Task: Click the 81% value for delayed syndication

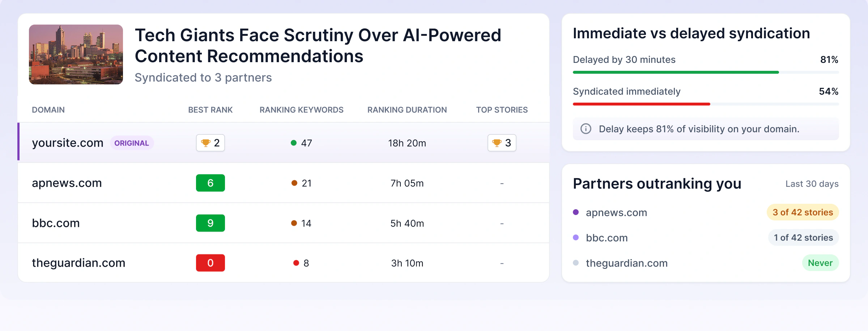Action: [x=829, y=60]
